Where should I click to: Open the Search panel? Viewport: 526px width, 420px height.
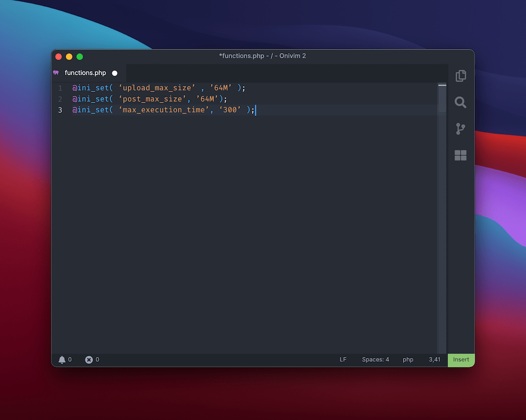(x=460, y=103)
